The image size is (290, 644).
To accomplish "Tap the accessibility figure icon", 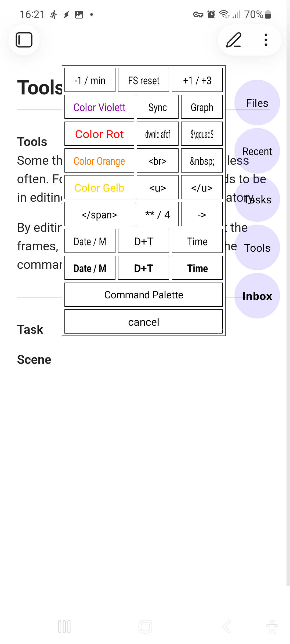I will (x=272, y=627).
